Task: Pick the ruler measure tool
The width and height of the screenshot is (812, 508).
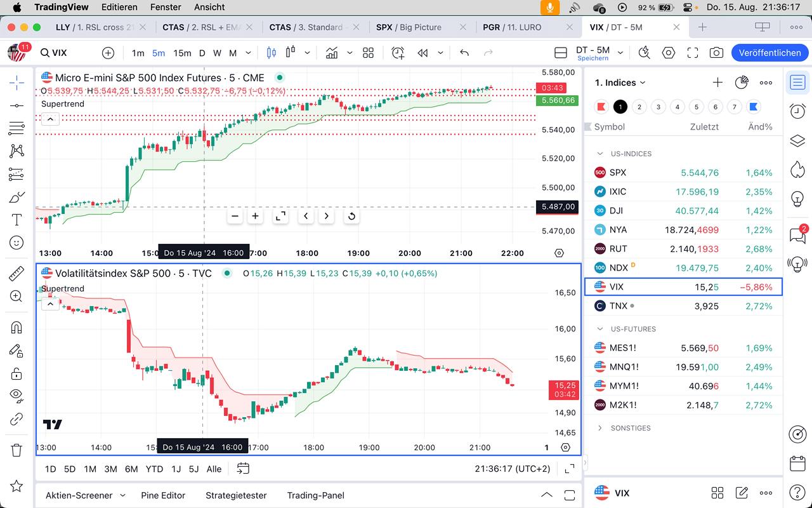Action: pos(16,274)
